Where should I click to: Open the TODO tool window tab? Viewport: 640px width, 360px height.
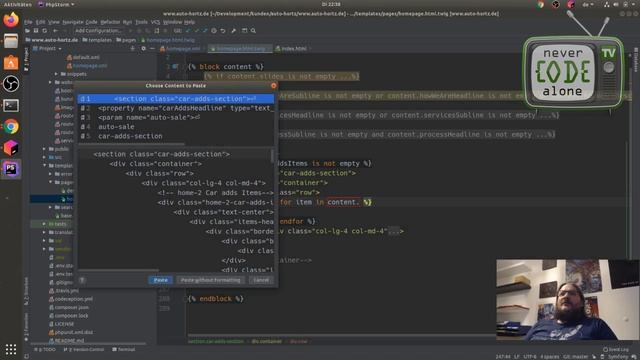coord(45,349)
